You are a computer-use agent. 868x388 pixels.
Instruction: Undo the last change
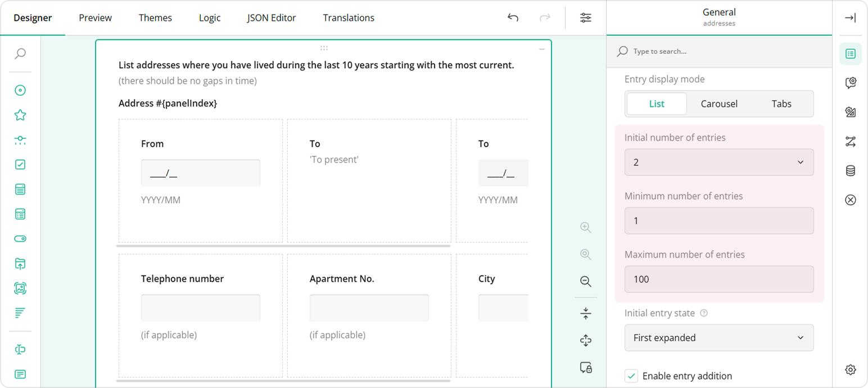(x=513, y=17)
